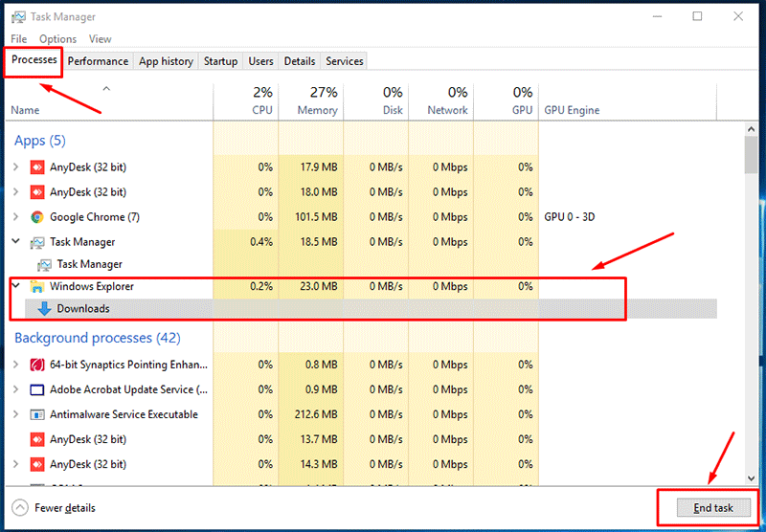
Task: Click the Task Manager title bar icon
Action: tap(18, 17)
